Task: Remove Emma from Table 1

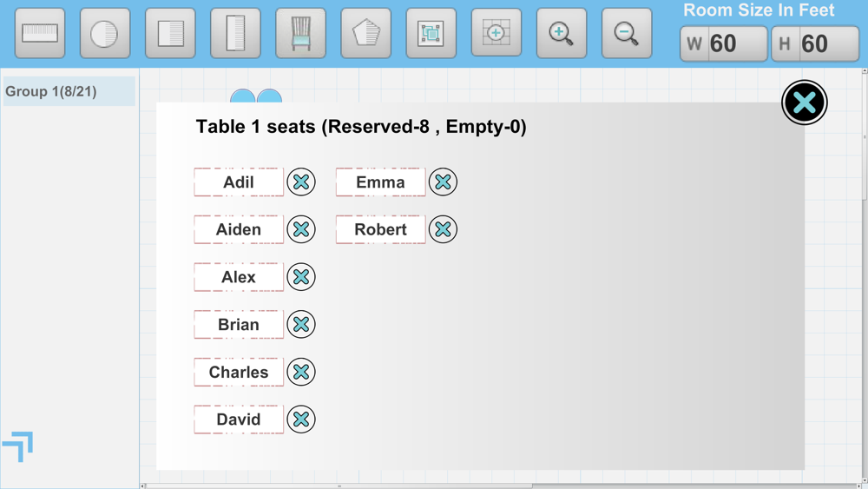Action: click(443, 182)
